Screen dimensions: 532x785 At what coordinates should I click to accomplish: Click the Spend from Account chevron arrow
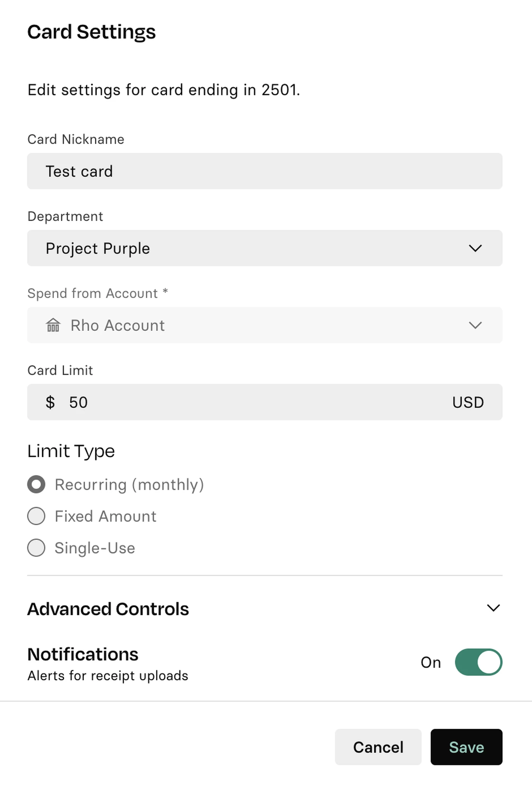pyautogui.click(x=475, y=325)
